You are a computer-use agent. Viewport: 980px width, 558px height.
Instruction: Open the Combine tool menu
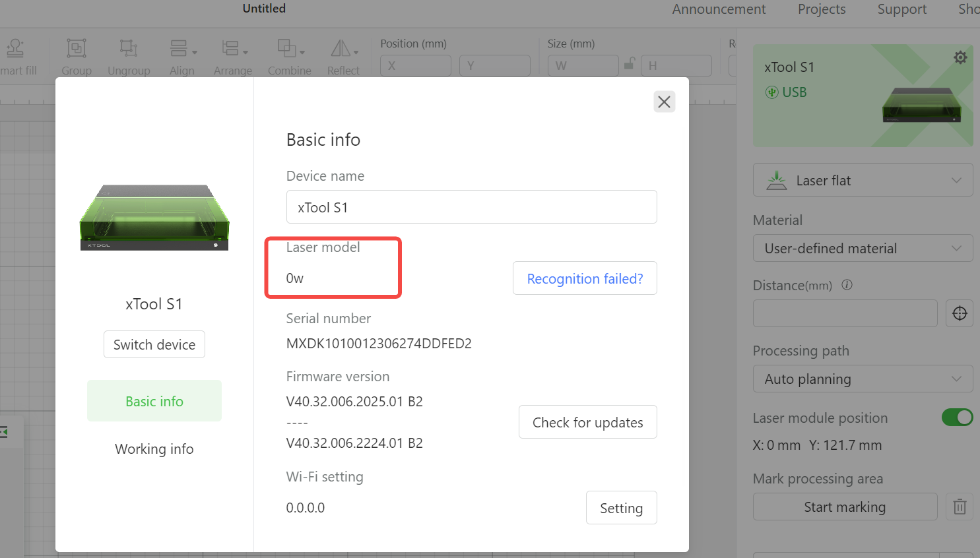290,49
